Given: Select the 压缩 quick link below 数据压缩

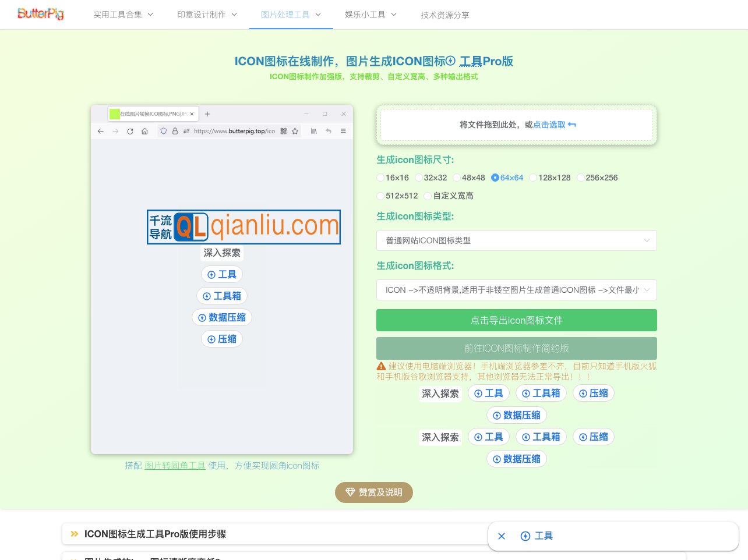Looking at the screenshot, I should (222, 338).
